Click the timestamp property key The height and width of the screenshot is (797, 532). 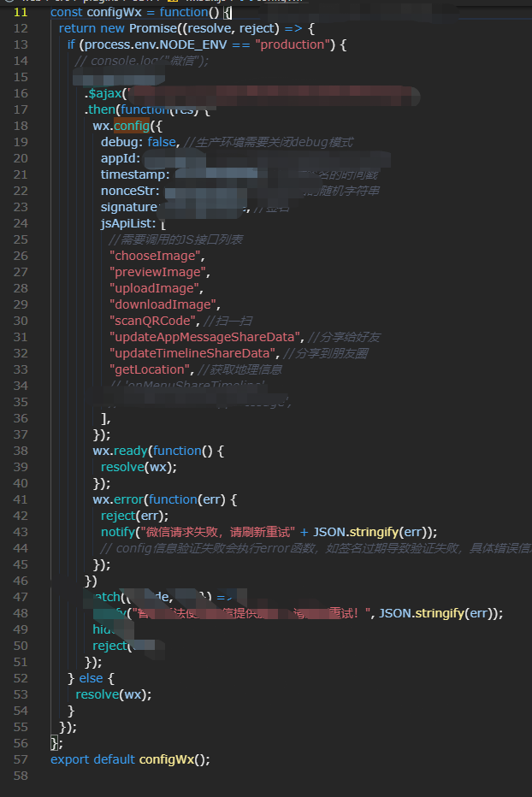(135, 174)
